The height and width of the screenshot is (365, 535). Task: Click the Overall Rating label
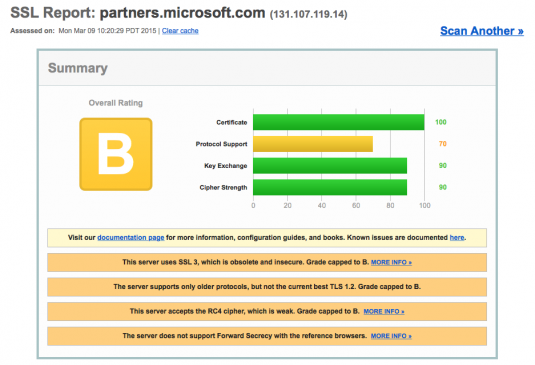point(116,103)
